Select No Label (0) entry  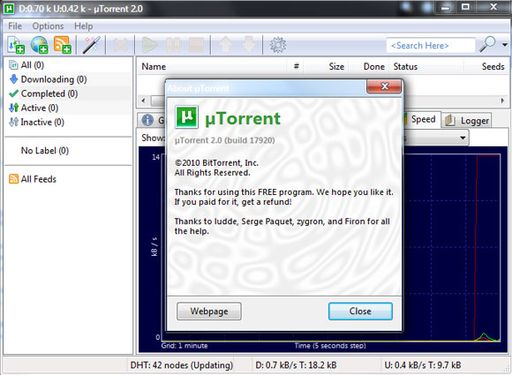click(x=45, y=151)
